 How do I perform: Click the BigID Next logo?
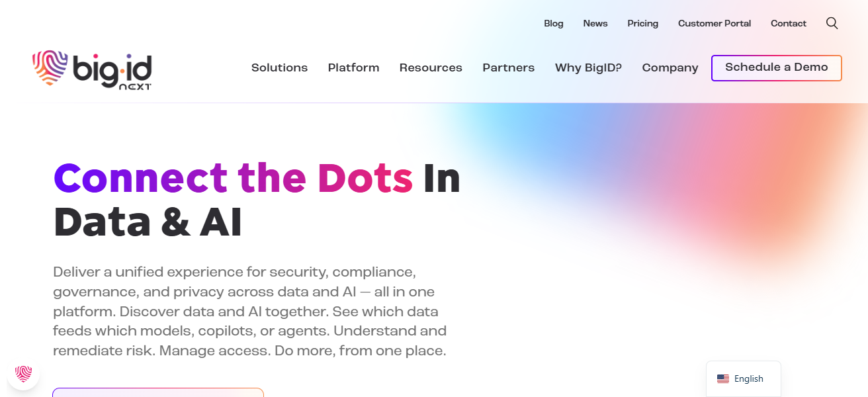click(x=93, y=69)
